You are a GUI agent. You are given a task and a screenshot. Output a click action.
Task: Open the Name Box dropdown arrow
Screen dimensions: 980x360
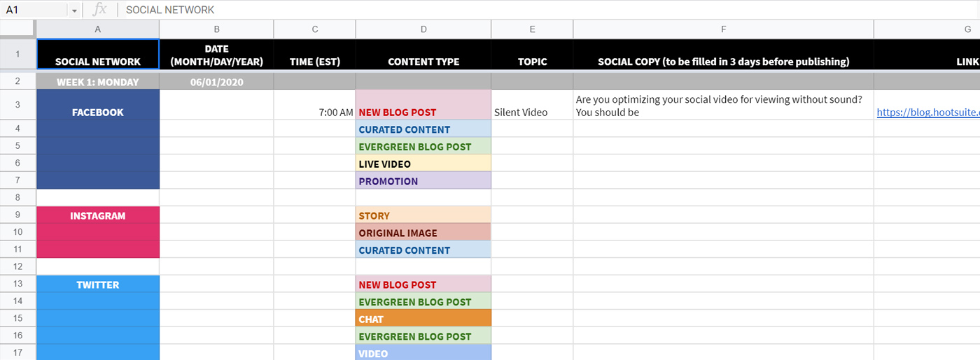[74, 10]
